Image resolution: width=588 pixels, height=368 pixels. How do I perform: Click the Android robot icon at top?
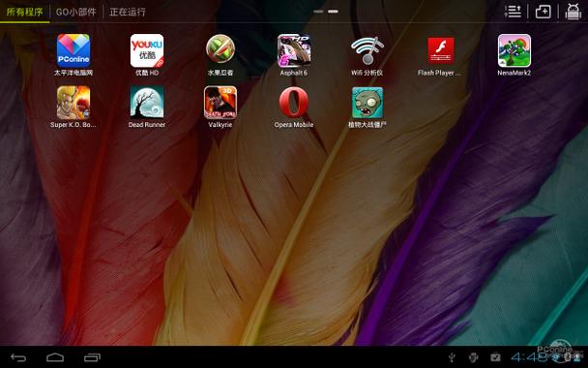pyautogui.click(x=573, y=12)
